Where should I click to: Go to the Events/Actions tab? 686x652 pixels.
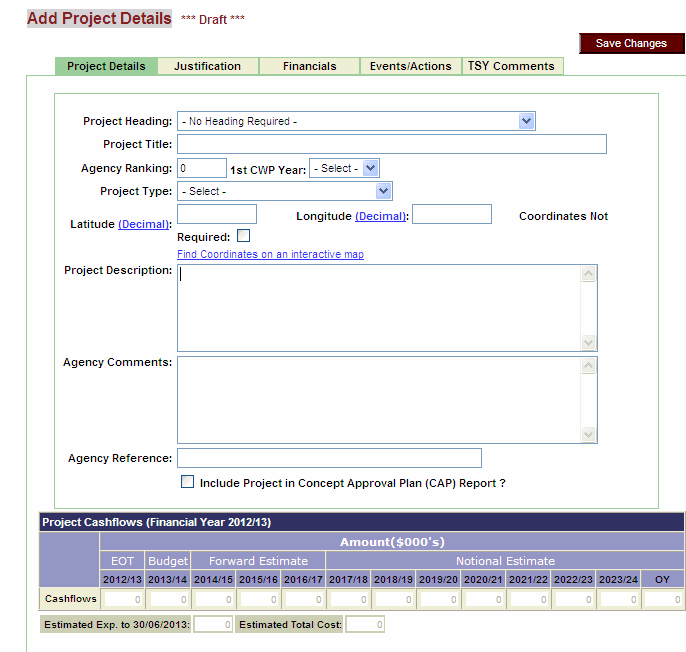pos(410,66)
